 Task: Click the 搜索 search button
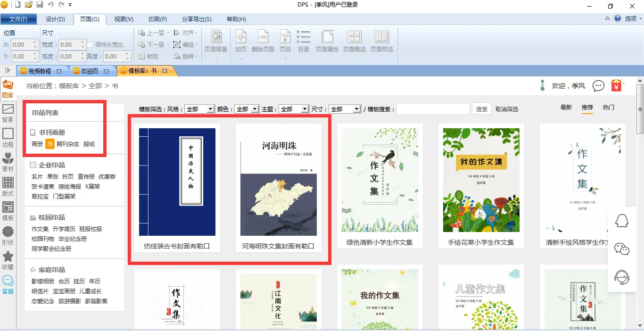(481, 109)
